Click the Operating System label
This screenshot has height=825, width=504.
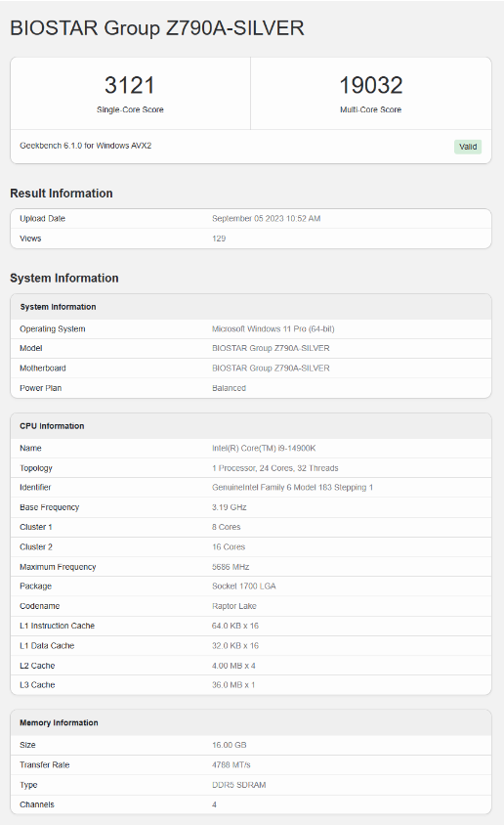pos(53,328)
